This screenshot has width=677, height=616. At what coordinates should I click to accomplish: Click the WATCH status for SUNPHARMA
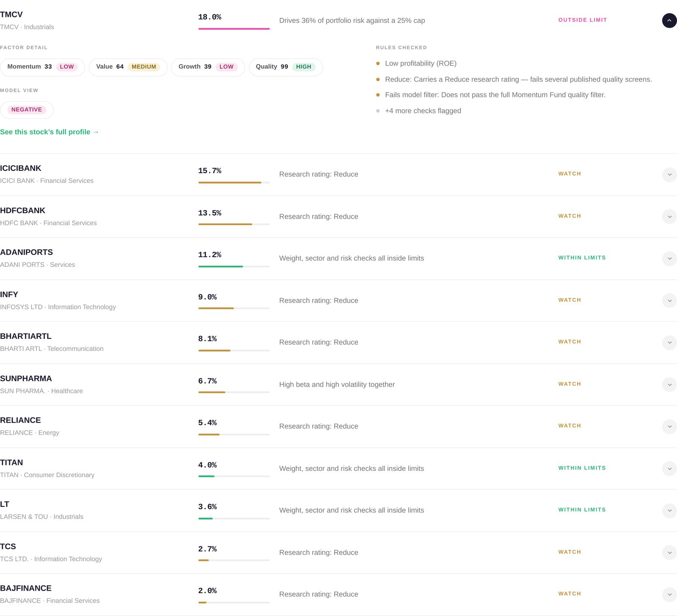[570, 384]
